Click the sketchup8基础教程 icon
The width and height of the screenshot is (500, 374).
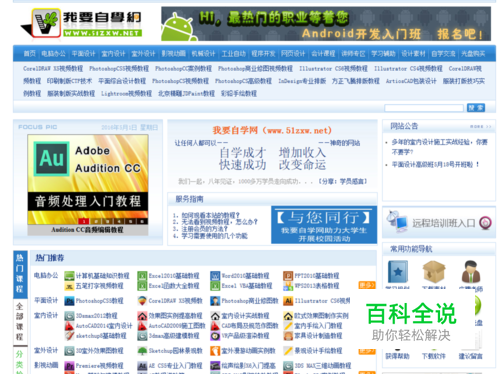point(69,336)
